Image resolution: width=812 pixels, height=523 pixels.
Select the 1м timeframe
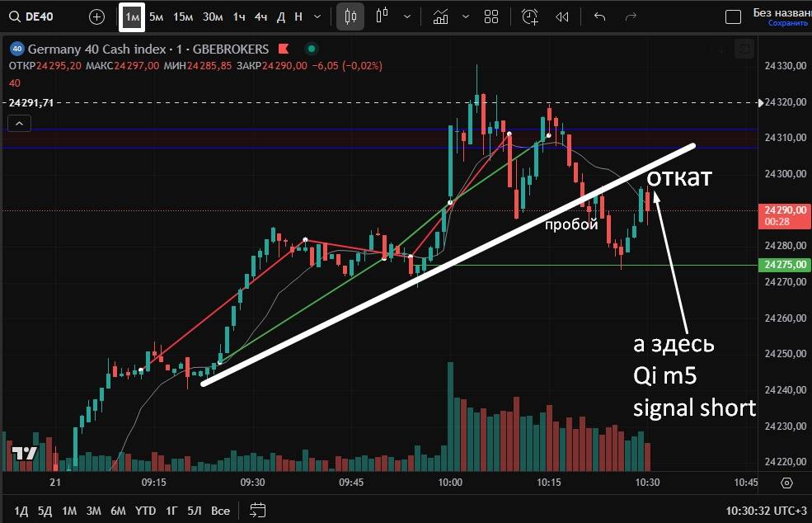[x=132, y=17]
